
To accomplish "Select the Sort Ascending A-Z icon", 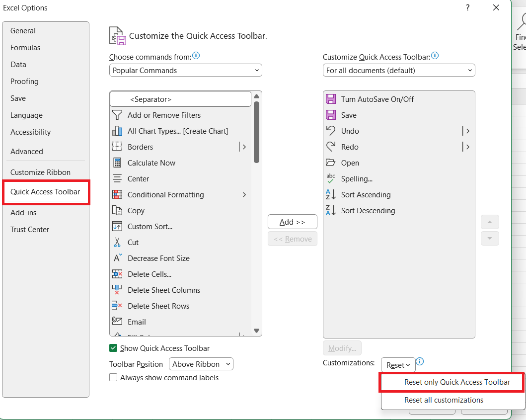I will click(331, 194).
